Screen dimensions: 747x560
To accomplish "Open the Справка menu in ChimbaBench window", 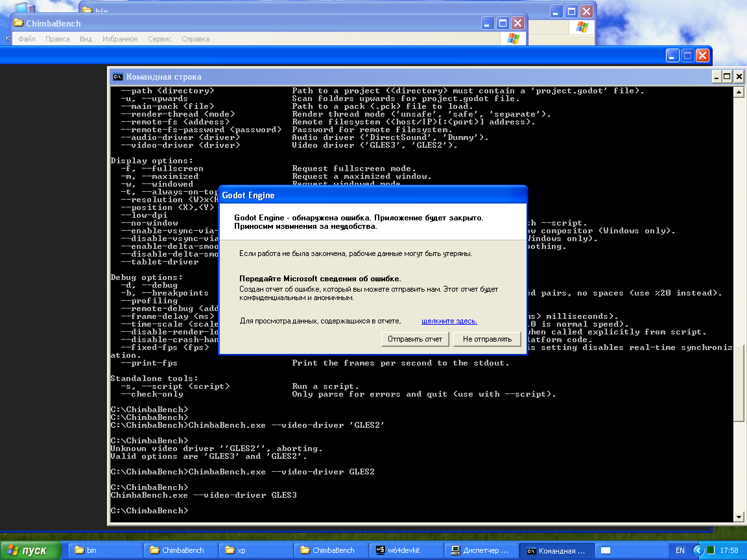I will [195, 39].
